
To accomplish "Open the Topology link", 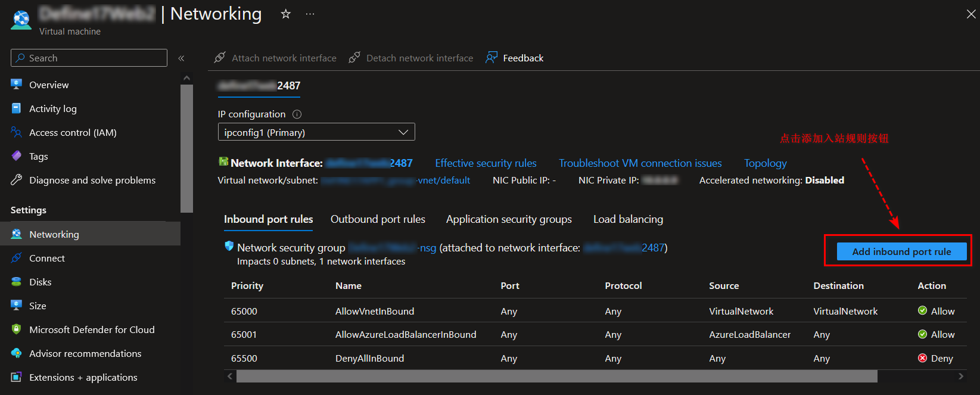I will (765, 163).
